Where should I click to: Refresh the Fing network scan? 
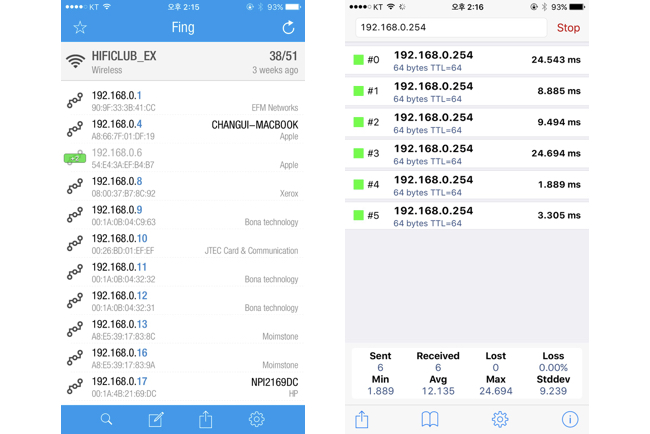[288, 27]
